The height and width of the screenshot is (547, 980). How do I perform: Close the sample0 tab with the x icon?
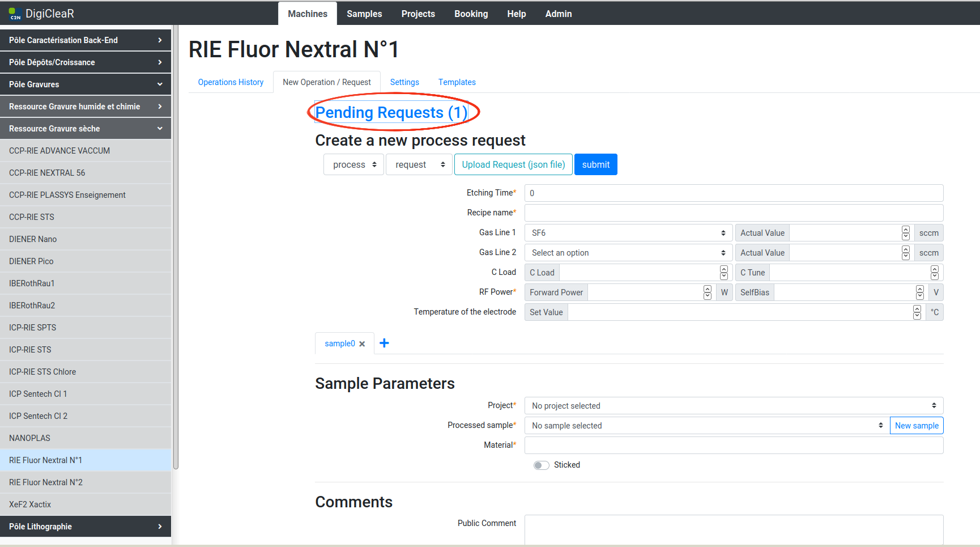(362, 344)
